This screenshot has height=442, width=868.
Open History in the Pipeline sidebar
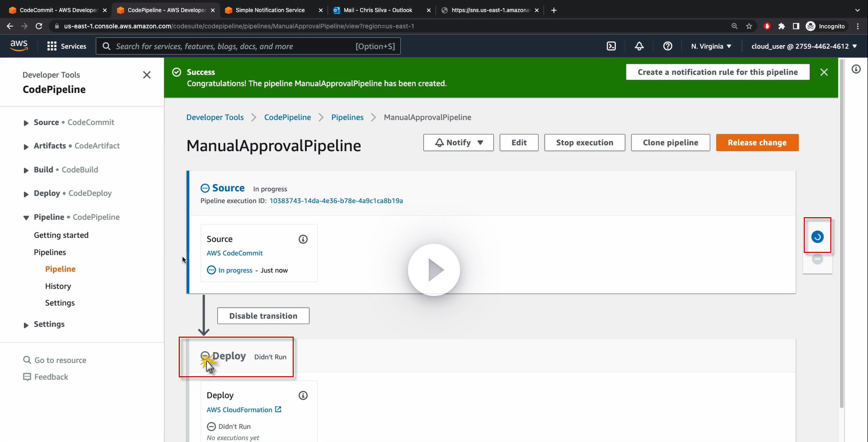(x=58, y=286)
